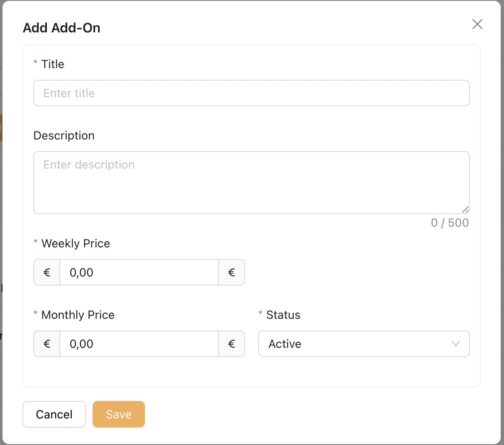Click the right euro symbol of Monthly Price
The image size is (504, 445).
[x=232, y=344]
